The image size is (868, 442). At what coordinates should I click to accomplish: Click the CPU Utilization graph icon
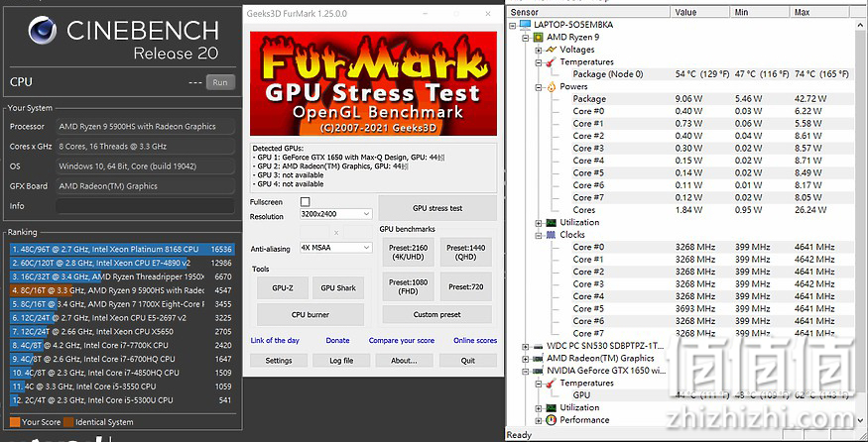tap(551, 222)
